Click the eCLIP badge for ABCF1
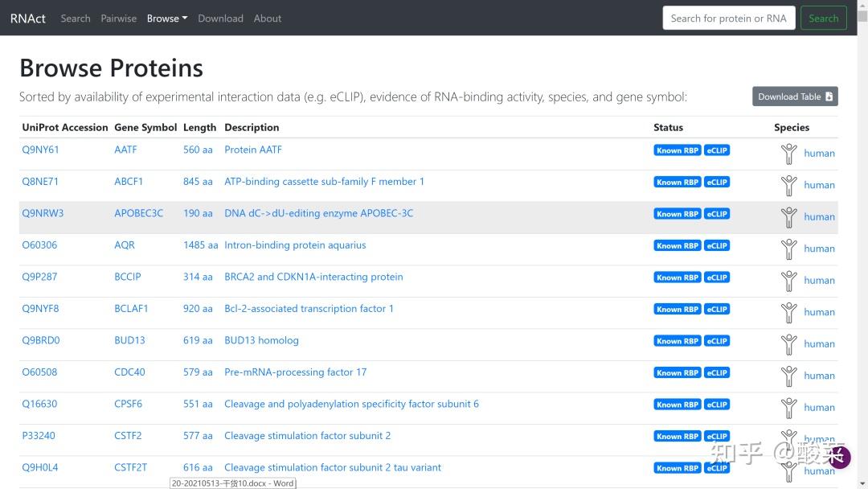The width and height of the screenshot is (868, 489). 717,183
